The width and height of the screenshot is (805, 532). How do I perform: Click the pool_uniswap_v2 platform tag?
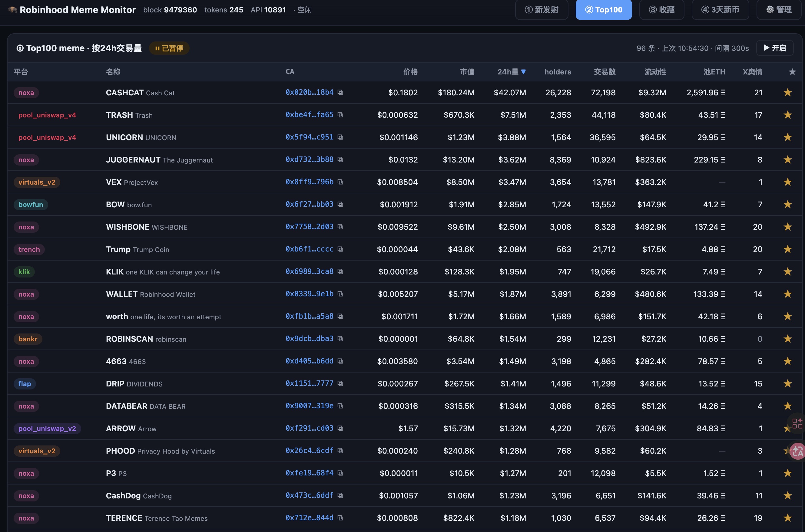[47, 429]
